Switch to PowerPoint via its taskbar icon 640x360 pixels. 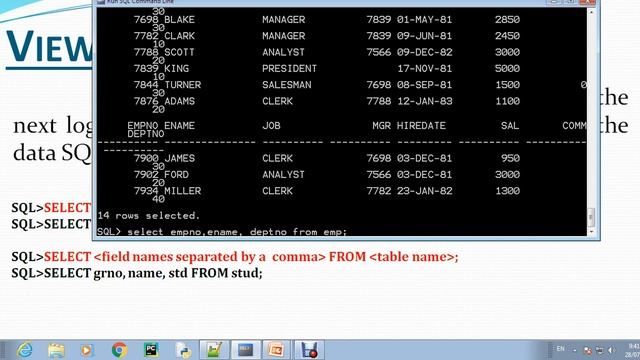pyautogui.click(x=276, y=350)
